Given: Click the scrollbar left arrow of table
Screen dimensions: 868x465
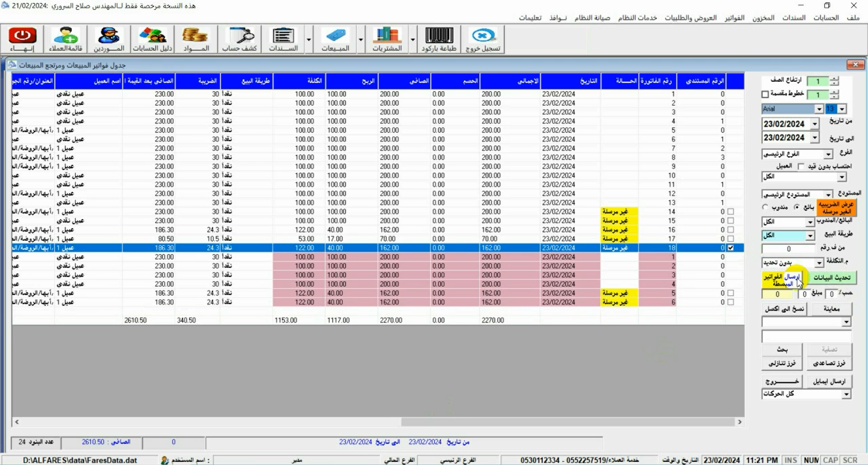Looking at the screenshot, I should (x=17, y=422).
